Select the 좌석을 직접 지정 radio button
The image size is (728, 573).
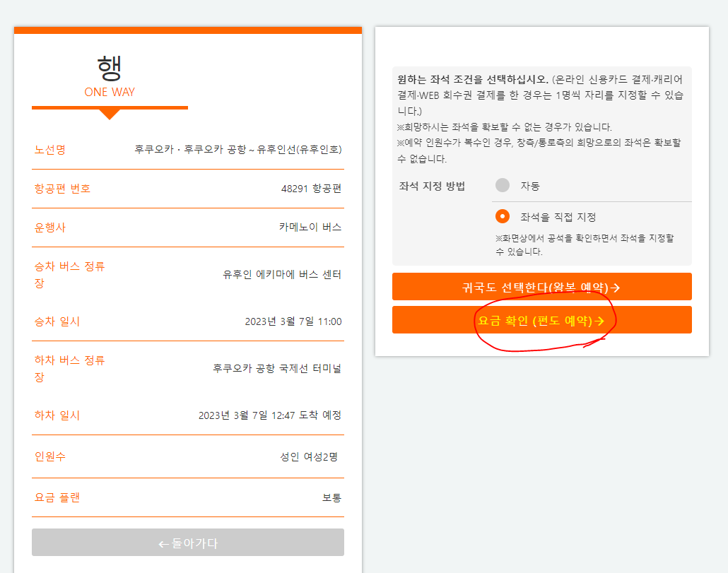[x=503, y=216]
